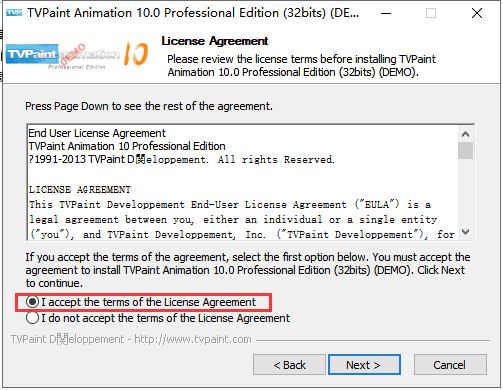Click the "< Back" button
Screen dimensions: 503x390
(289, 365)
